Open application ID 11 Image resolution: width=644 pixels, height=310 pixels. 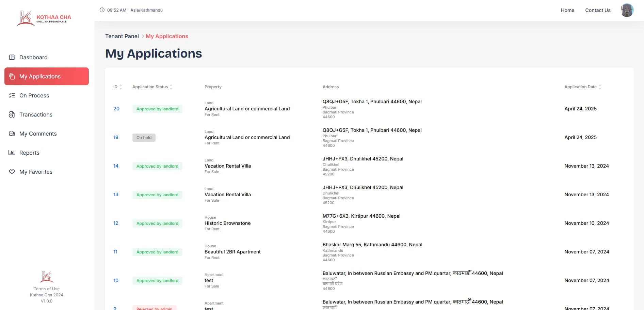coord(115,252)
